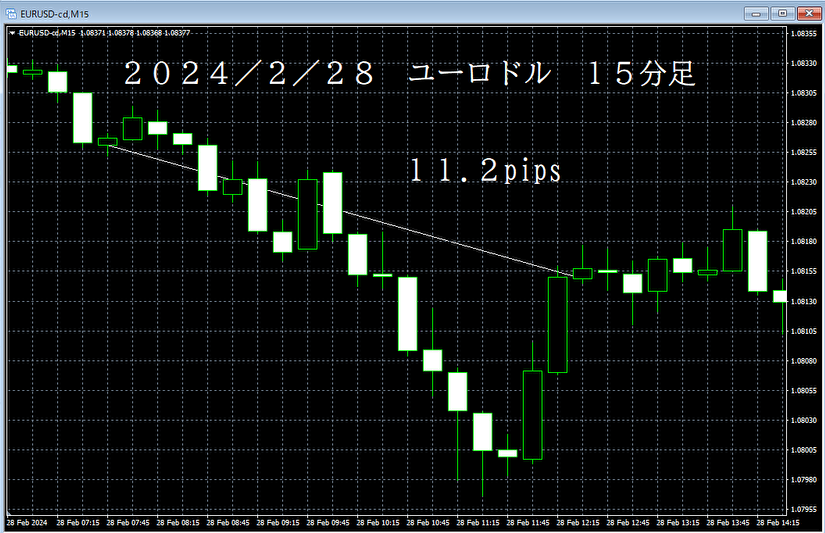Click the 1.08255 price scale label
825x533 pixels.
point(804,152)
